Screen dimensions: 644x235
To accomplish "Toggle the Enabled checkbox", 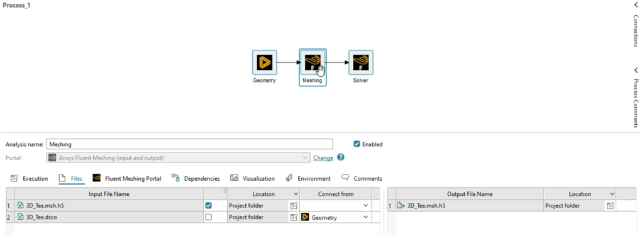I will [x=357, y=144].
